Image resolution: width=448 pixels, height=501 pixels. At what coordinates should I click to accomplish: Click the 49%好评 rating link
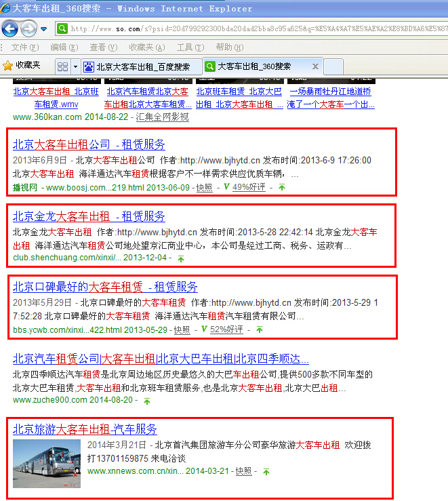click(249, 187)
